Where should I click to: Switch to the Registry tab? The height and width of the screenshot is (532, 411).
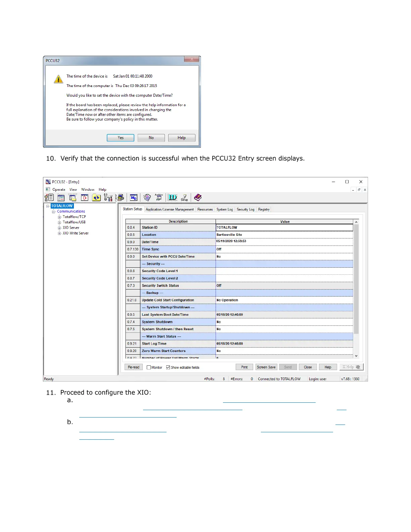264,210
